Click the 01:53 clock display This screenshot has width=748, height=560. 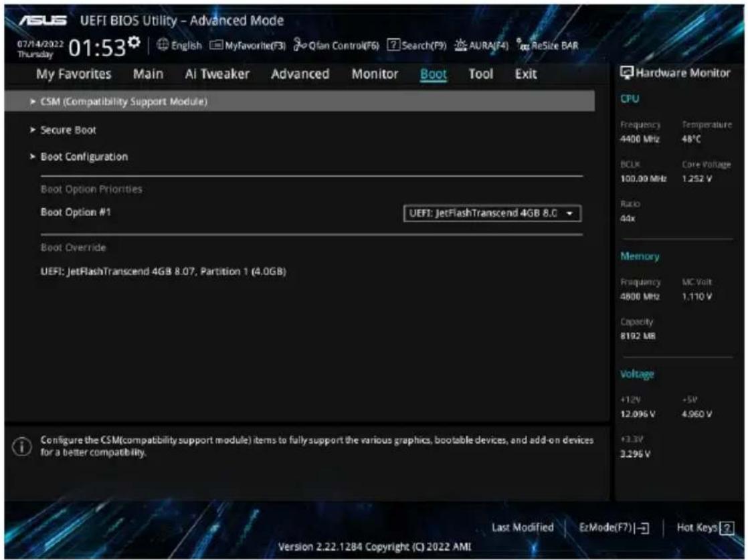(x=97, y=48)
